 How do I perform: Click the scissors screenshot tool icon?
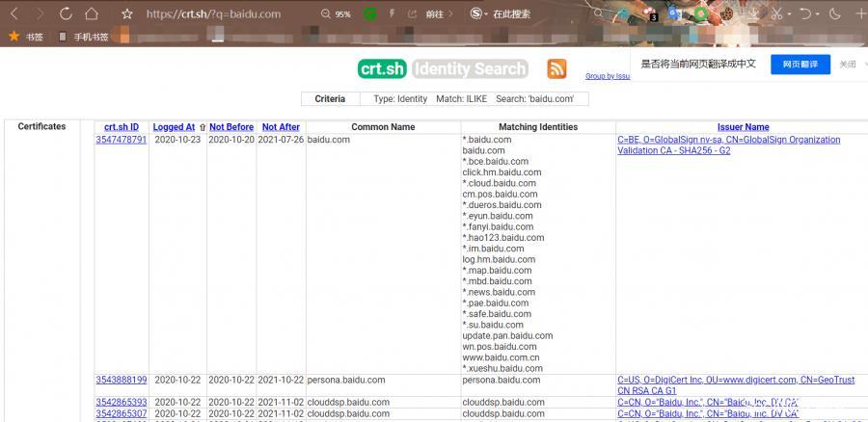pyautogui.click(x=778, y=14)
